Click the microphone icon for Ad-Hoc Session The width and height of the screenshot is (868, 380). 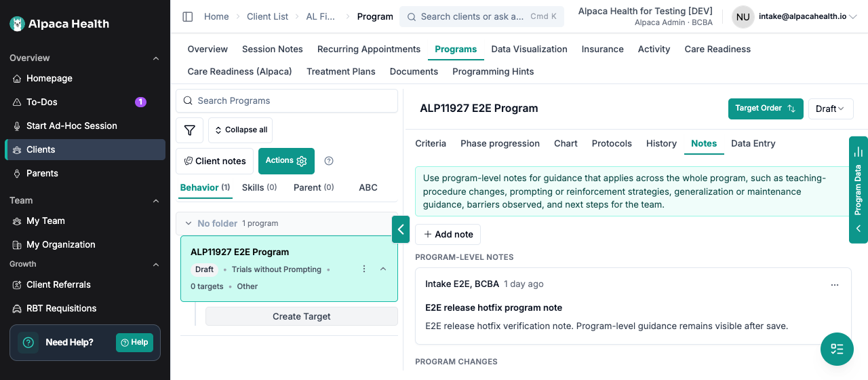pos(18,126)
